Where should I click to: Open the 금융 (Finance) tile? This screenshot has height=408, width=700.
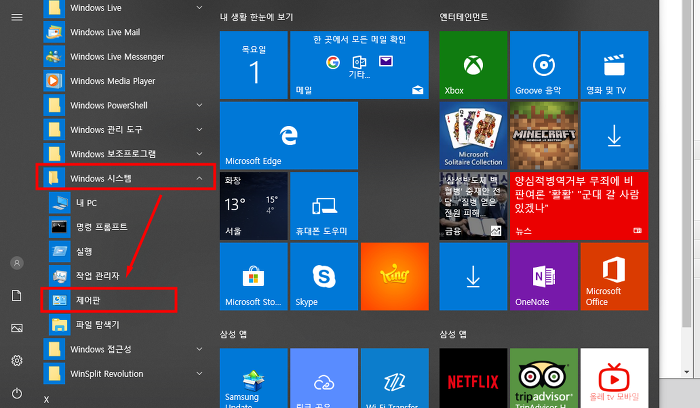point(473,206)
